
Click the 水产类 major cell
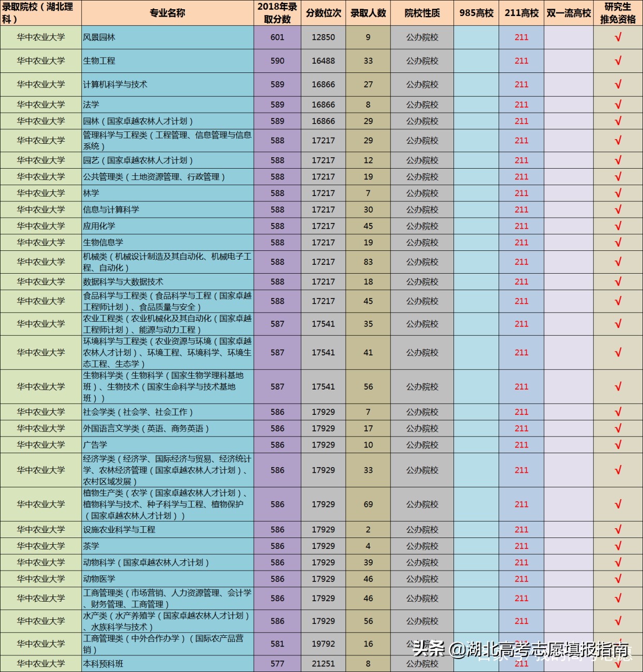coord(167,621)
